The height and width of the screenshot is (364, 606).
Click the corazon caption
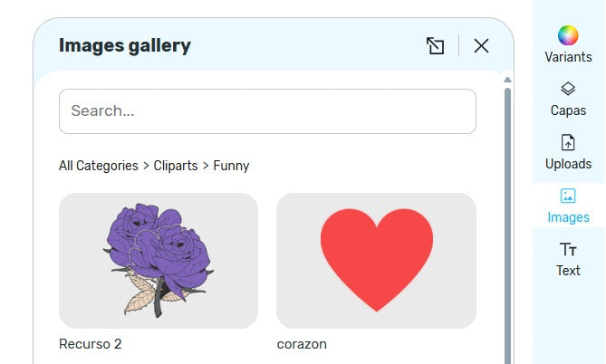click(302, 344)
